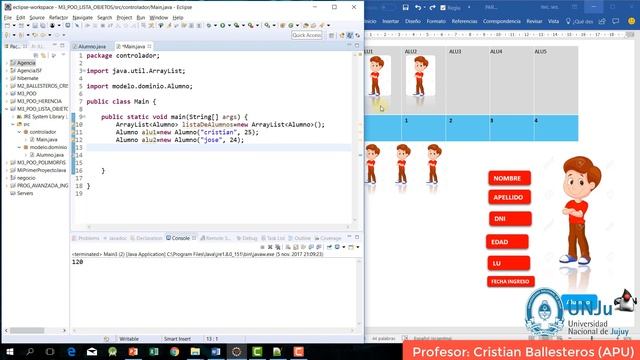Switch to the Debug view tab
Viewport: 640px width, 360px height.
tap(247, 238)
